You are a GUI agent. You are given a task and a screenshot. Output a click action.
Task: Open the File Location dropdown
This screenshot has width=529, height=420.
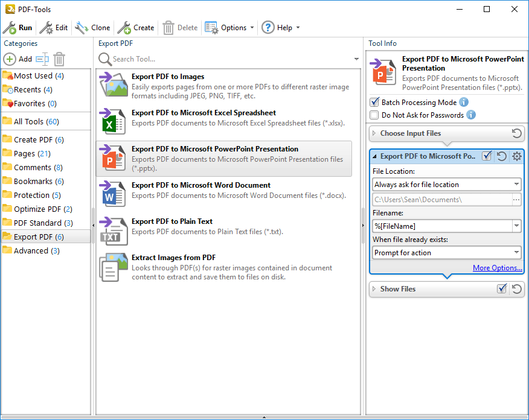[447, 185]
